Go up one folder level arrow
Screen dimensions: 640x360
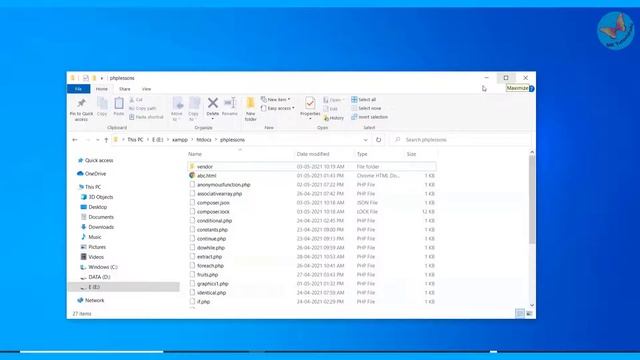[x=106, y=140]
